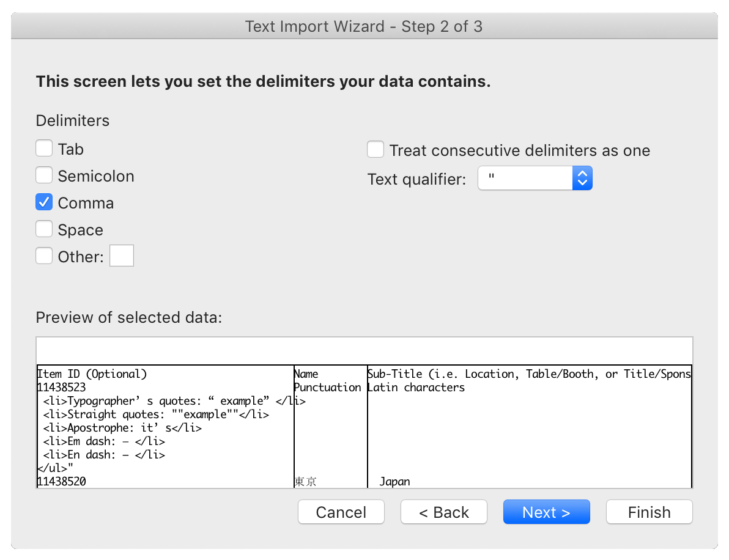729x560 pixels.
Task: Check the Semicolon delimiter option
Action: pyautogui.click(x=44, y=175)
